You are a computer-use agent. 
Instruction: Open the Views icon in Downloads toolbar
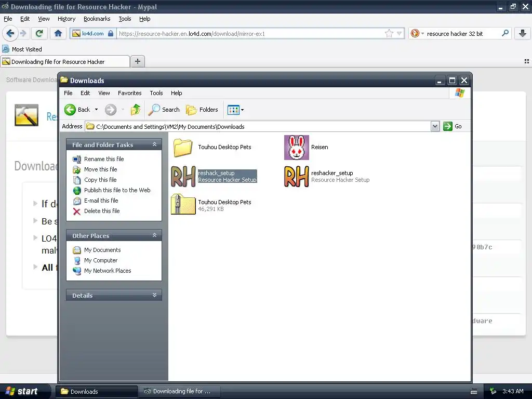tap(233, 110)
